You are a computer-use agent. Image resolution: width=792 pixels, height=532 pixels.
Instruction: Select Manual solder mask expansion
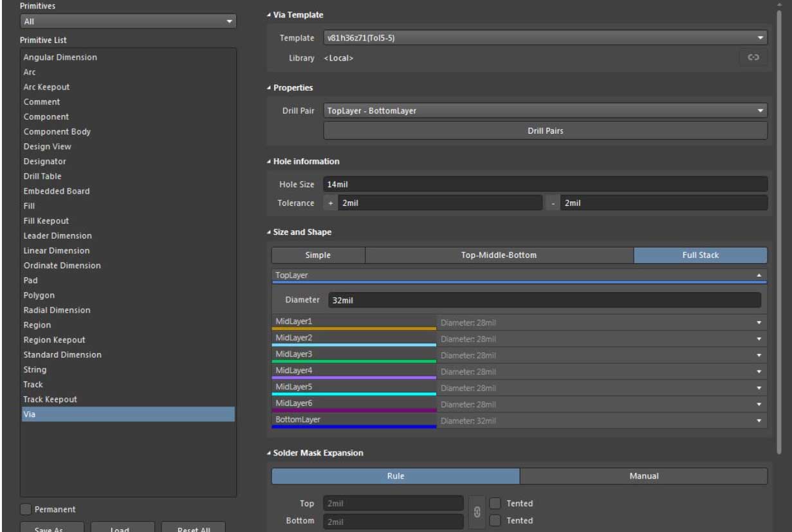[x=643, y=476]
